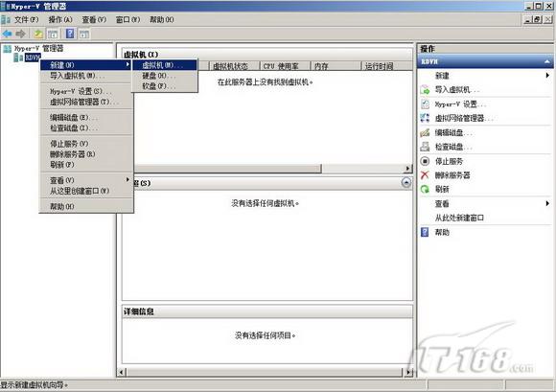Click 检查磁盘... link in actions pane

point(453,147)
